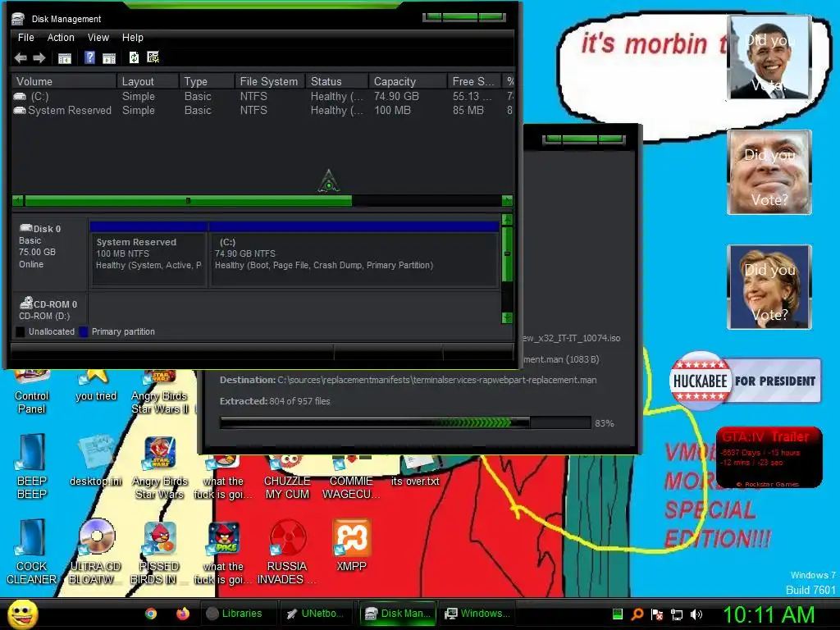Click the Refresh icon in the toolbar
The width and height of the screenshot is (840, 630).
point(134,57)
